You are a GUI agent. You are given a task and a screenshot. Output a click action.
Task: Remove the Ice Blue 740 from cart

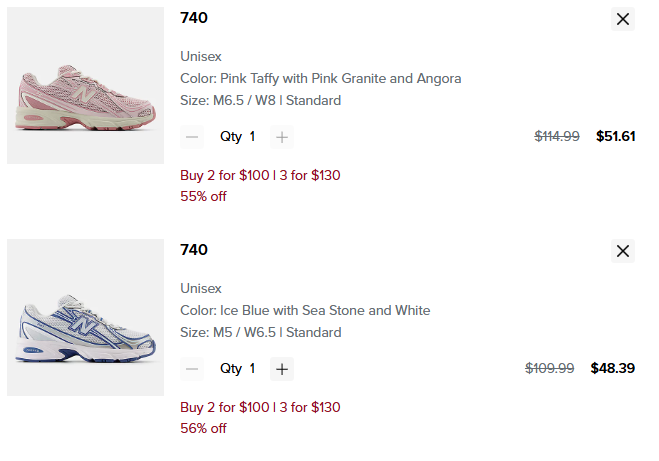[x=623, y=251]
